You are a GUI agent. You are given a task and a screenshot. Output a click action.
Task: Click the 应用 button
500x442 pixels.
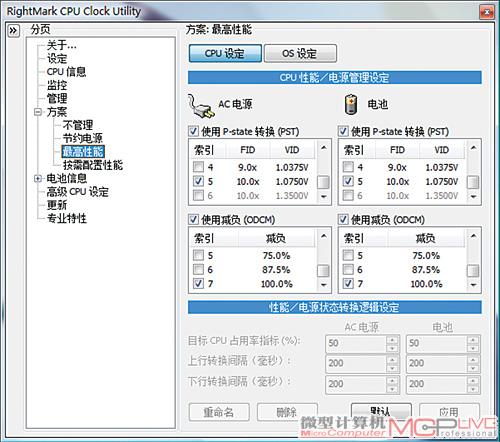tap(449, 412)
